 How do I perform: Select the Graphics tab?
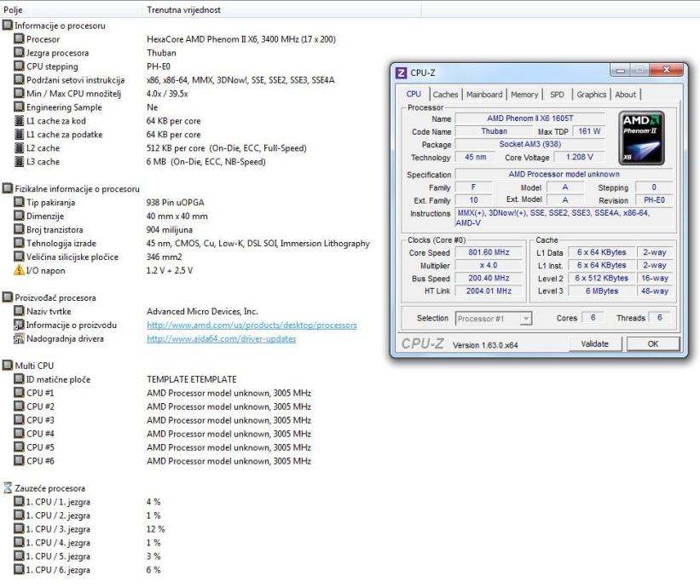tap(591, 95)
